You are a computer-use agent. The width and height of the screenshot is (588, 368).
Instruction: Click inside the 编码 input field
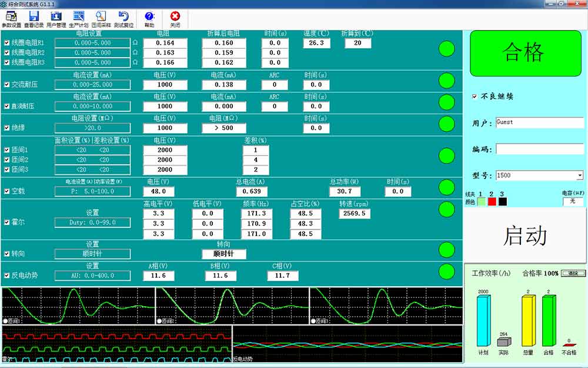pyautogui.click(x=538, y=148)
